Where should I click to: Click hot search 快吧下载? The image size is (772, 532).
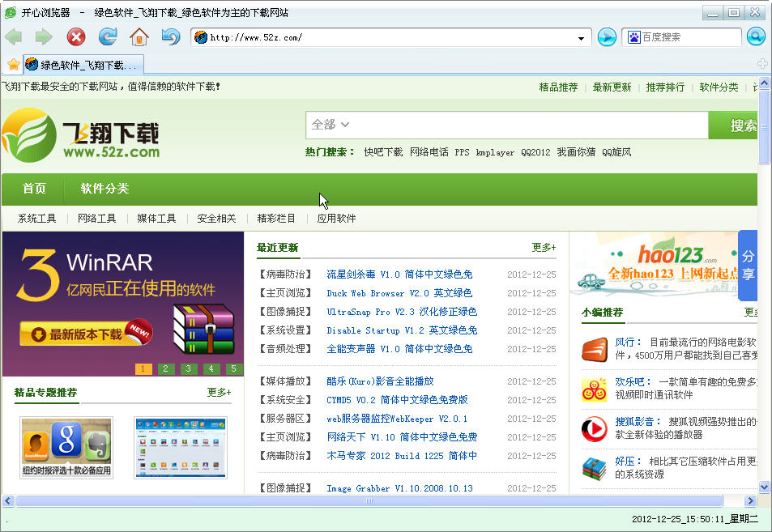point(383,152)
